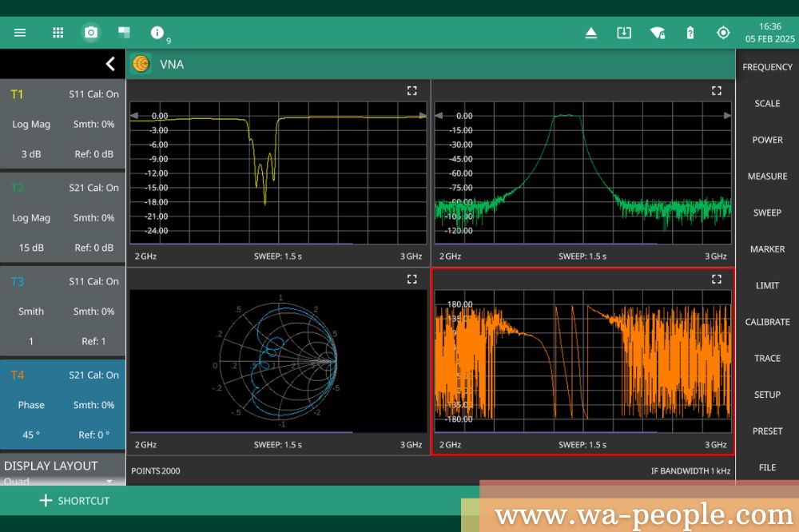799x532 pixels.
Task: Maximize the T1 S11 Log Mag plot
Action: [x=411, y=91]
